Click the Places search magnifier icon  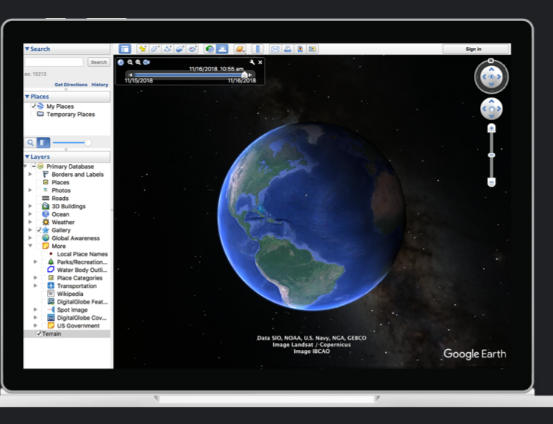[30, 143]
